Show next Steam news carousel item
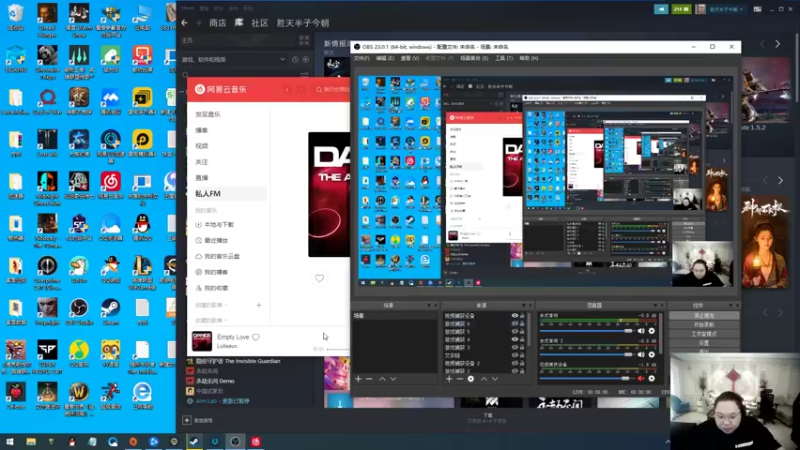Viewport: 800px width, 450px height. [x=778, y=44]
